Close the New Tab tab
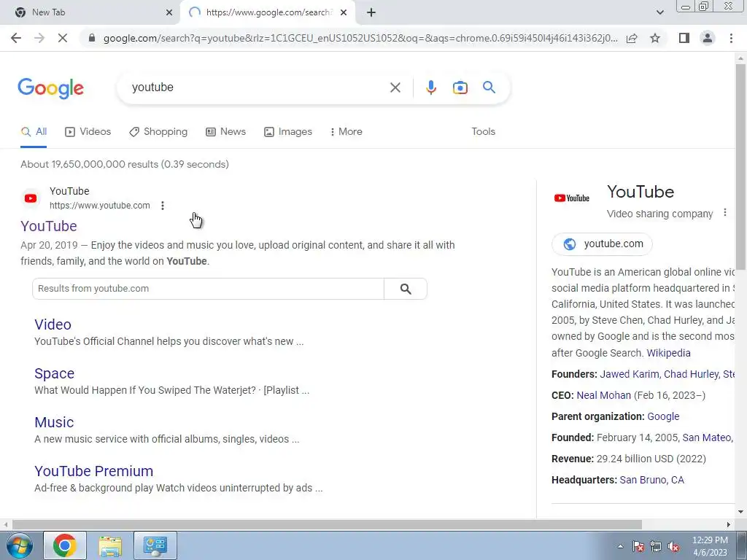 click(169, 12)
